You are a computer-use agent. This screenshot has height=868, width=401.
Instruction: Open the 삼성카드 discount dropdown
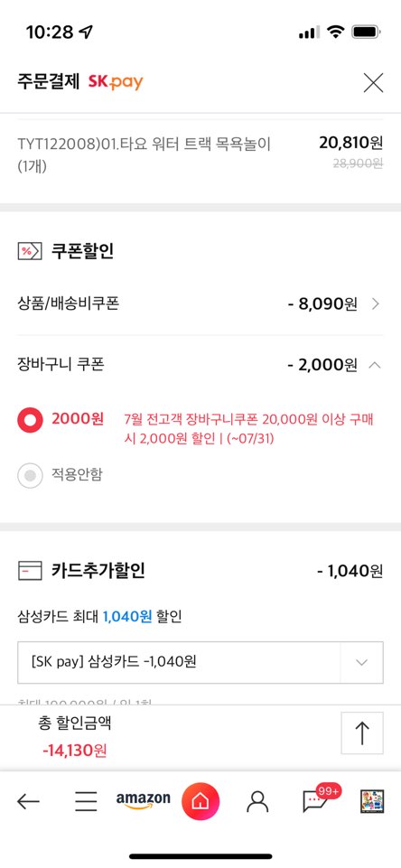(200, 663)
